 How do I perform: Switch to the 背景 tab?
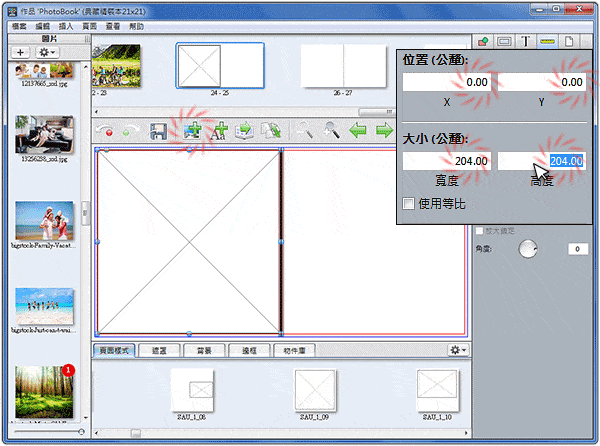203,351
